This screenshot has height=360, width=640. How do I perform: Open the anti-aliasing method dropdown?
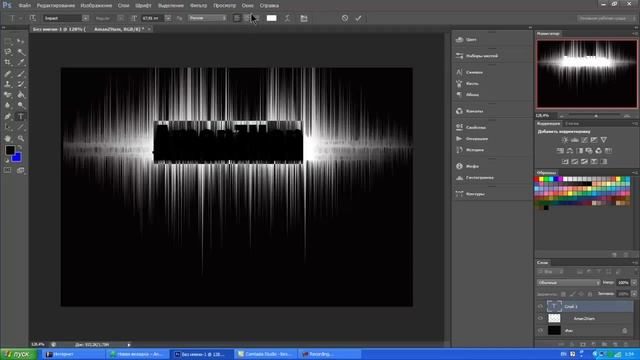[207, 18]
